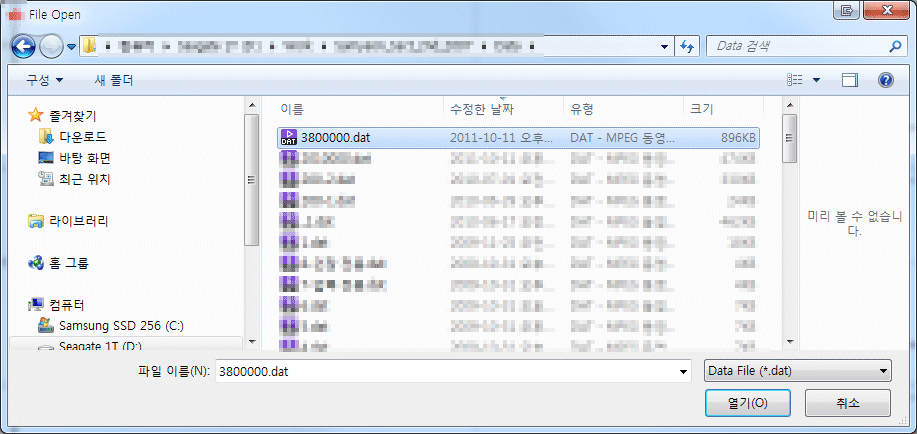Click the search magnifier icon in Data search box
The height and width of the screenshot is (434, 917).
tap(895, 46)
